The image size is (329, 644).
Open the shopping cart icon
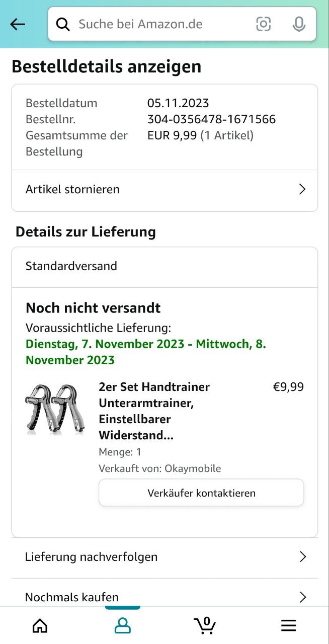205,625
